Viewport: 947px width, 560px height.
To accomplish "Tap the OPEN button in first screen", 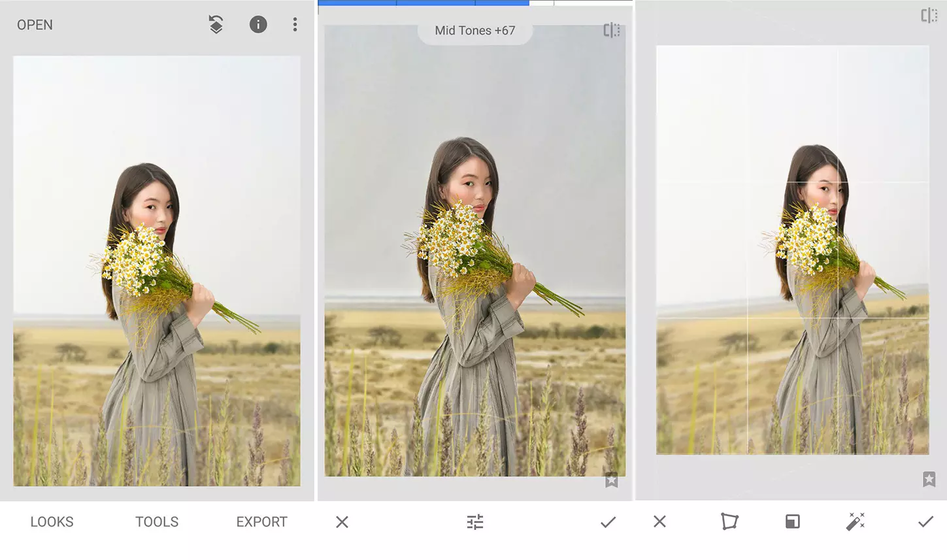I will click(x=35, y=25).
